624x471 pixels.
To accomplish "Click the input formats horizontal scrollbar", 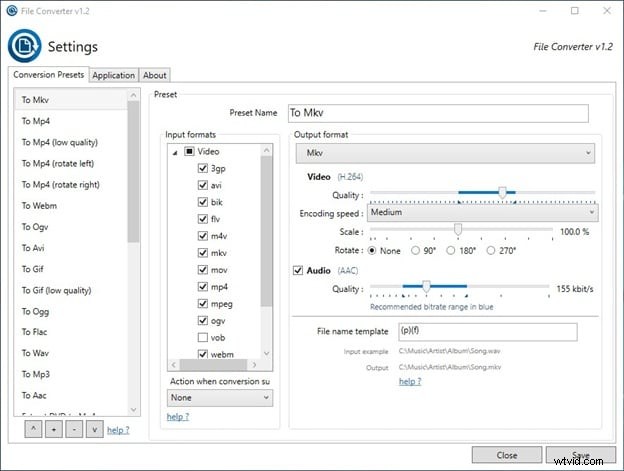I will click(x=214, y=364).
